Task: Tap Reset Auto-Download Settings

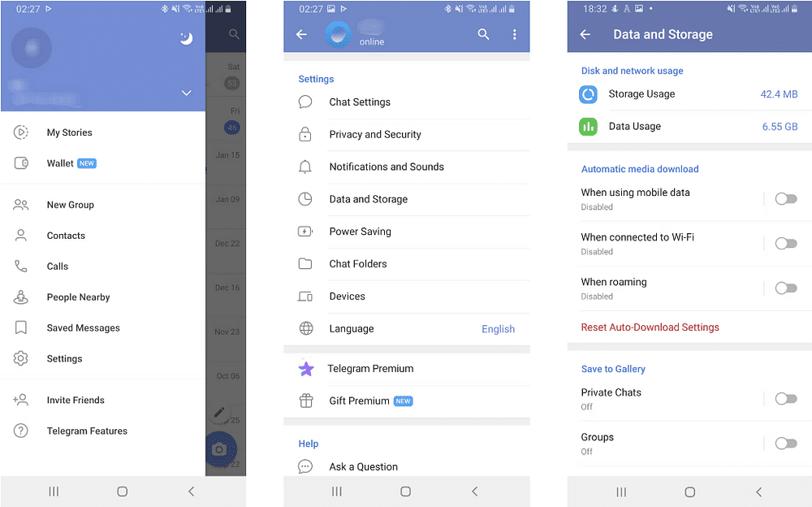Action: click(x=650, y=327)
